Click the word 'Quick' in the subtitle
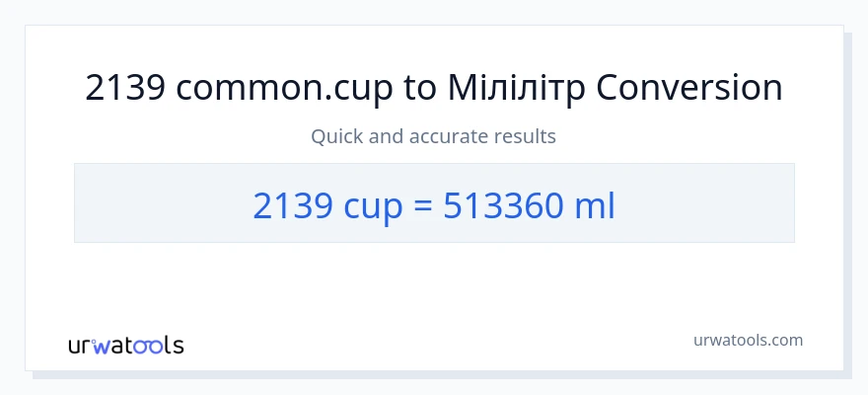 coord(336,136)
